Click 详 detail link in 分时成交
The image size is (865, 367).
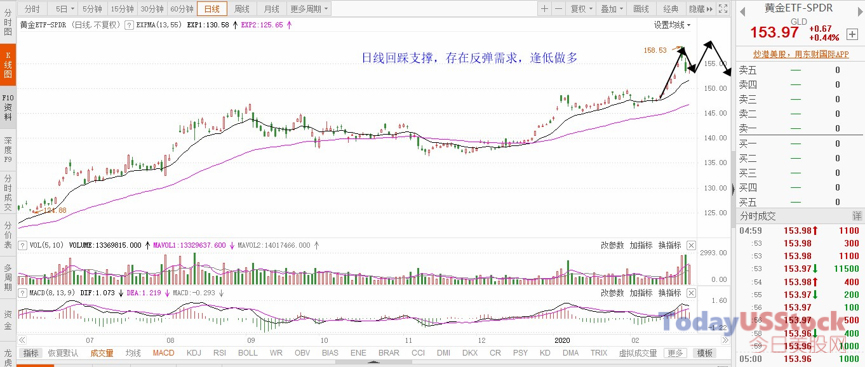point(857,216)
